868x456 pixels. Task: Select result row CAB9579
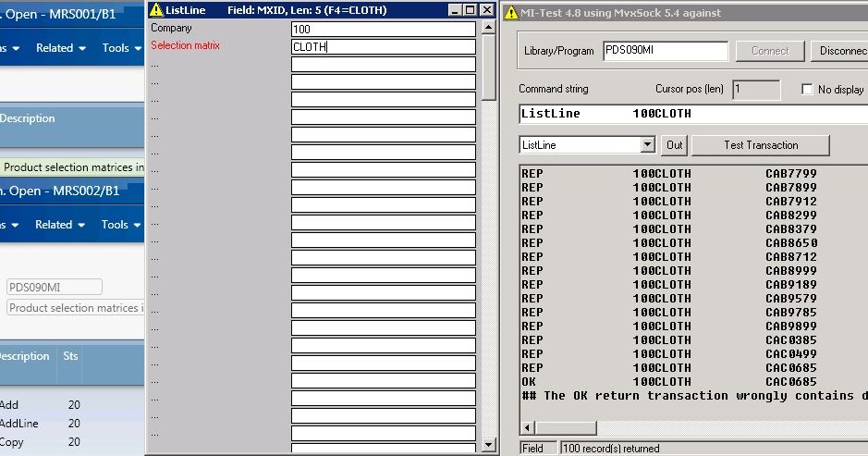tap(694, 298)
